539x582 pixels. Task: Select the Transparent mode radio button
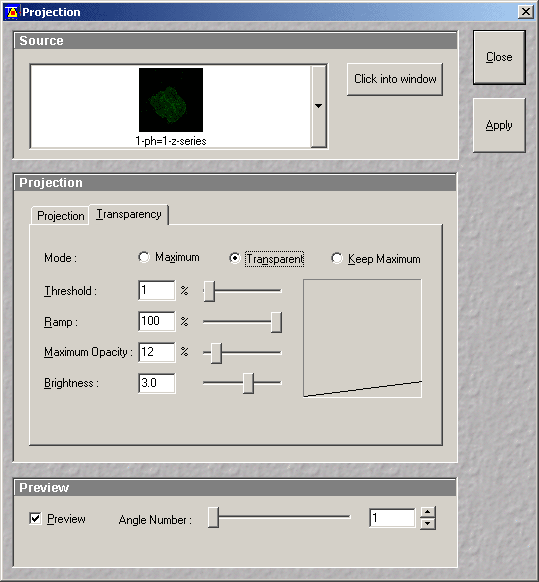tap(235, 258)
